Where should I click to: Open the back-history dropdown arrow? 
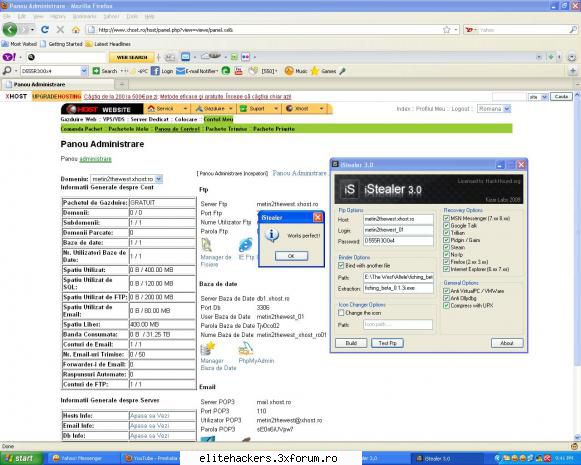pyautogui.click(x=32, y=30)
